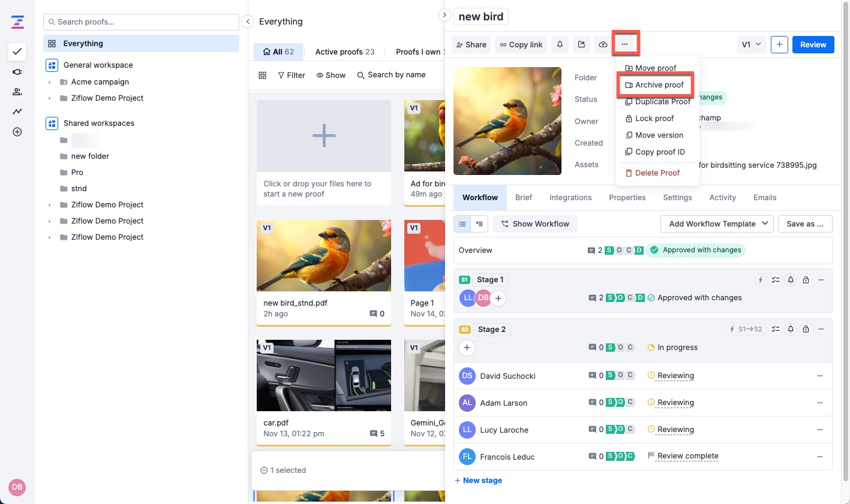Screen dimensions: 850x504
Task: Toggle the eye preview icon in proof toolbar
Action: click(603, 44)
